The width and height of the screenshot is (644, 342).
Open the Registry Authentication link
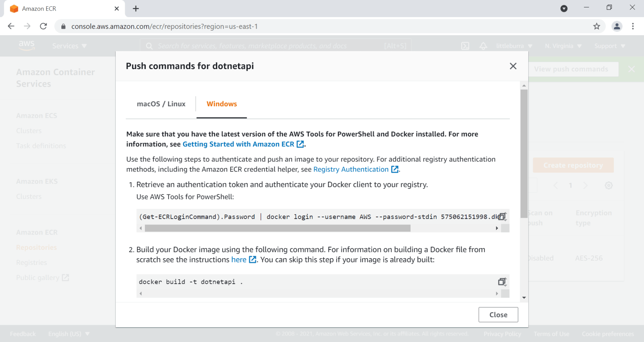tap(351, 169)
